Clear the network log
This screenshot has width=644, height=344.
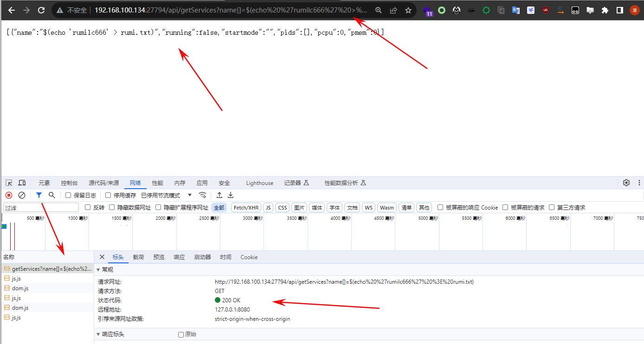click(22, 195)
